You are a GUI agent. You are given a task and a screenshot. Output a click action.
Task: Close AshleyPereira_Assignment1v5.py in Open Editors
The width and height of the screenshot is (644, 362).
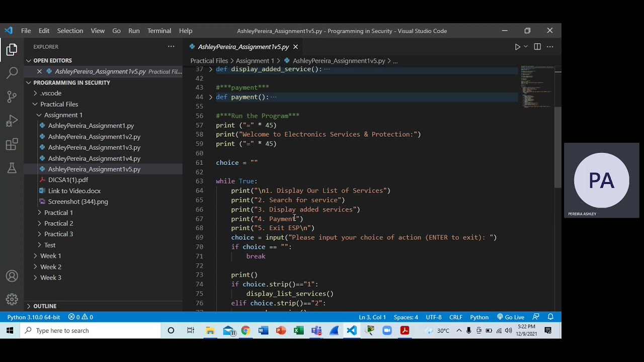coord(40,71)
